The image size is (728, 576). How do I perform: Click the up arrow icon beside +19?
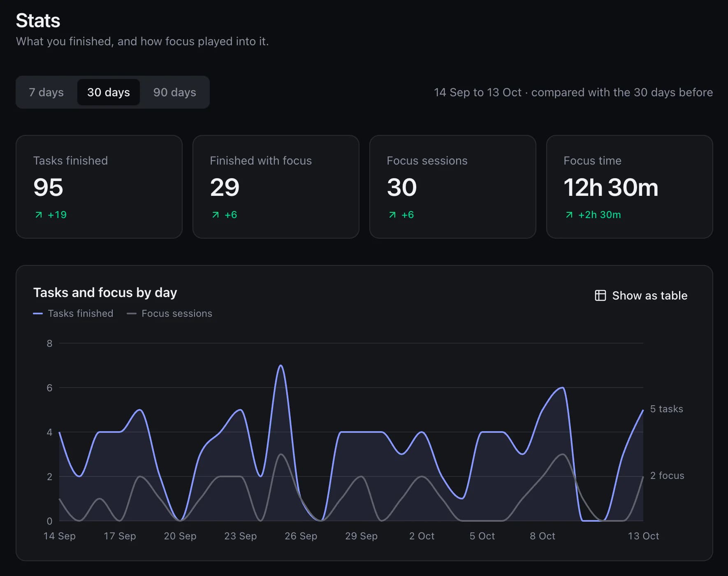(x=39, y=215)
